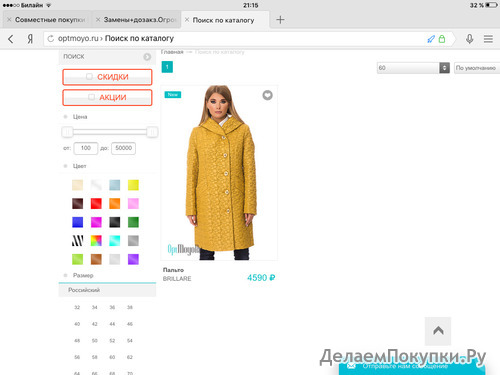Open the По умолчанию sort dropdown

pyautogui.click(x=477, y=68)
